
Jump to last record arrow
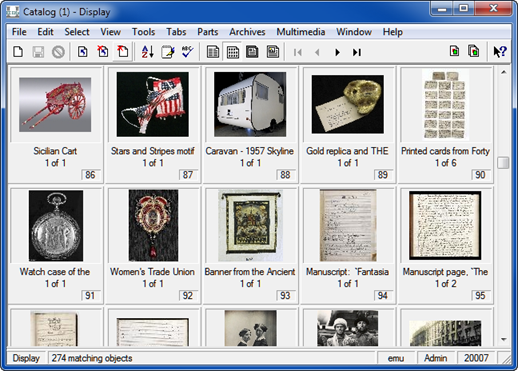click(x=357, y=52)
